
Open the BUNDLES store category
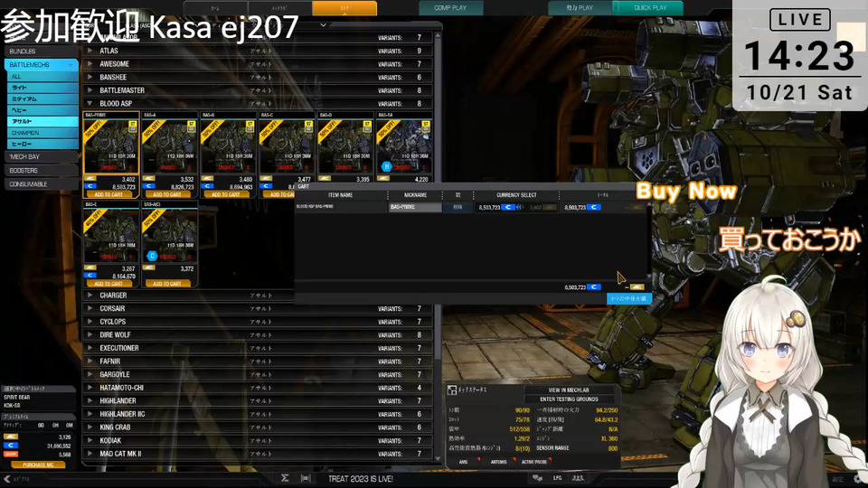tap(41, 51)
